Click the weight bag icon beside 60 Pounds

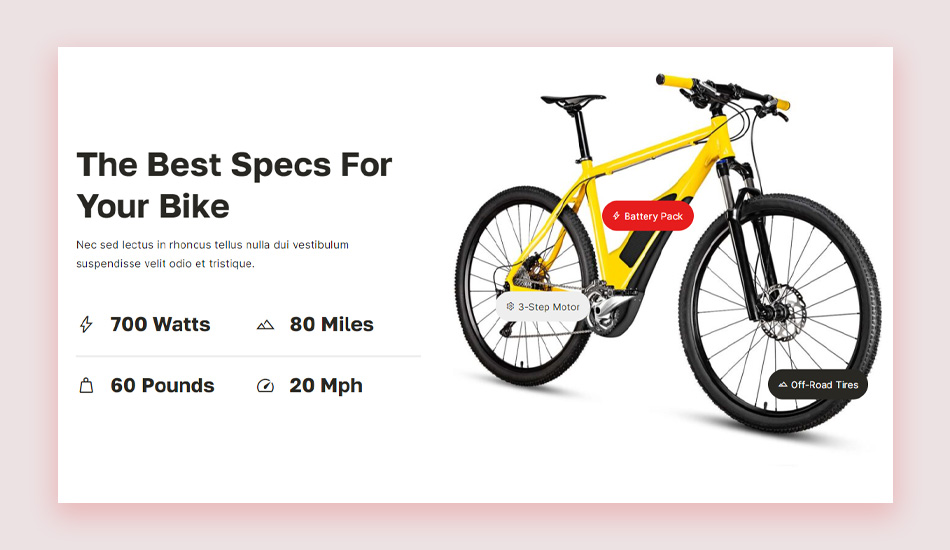click(x=87, y=385)
